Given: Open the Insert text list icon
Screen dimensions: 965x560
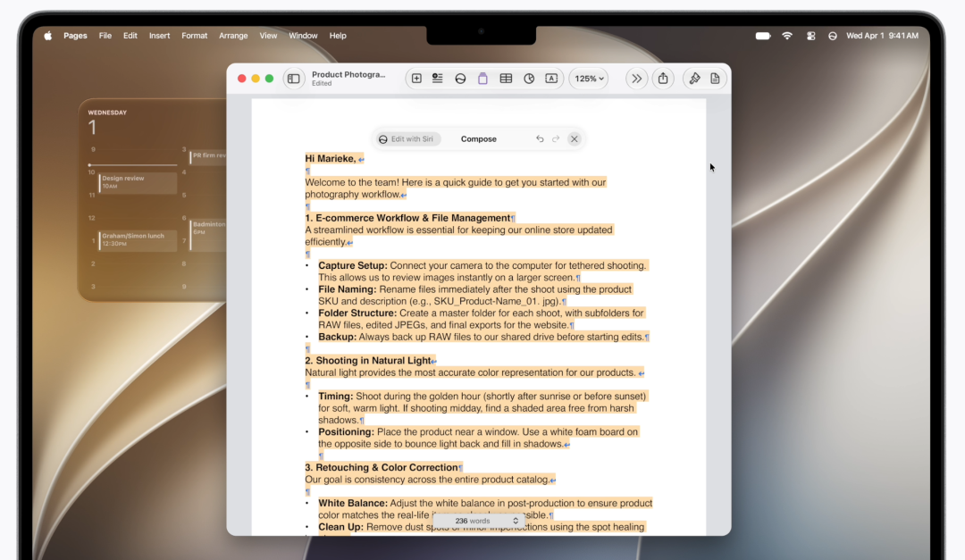Looking at the screenshot, I should pos(438,79).
